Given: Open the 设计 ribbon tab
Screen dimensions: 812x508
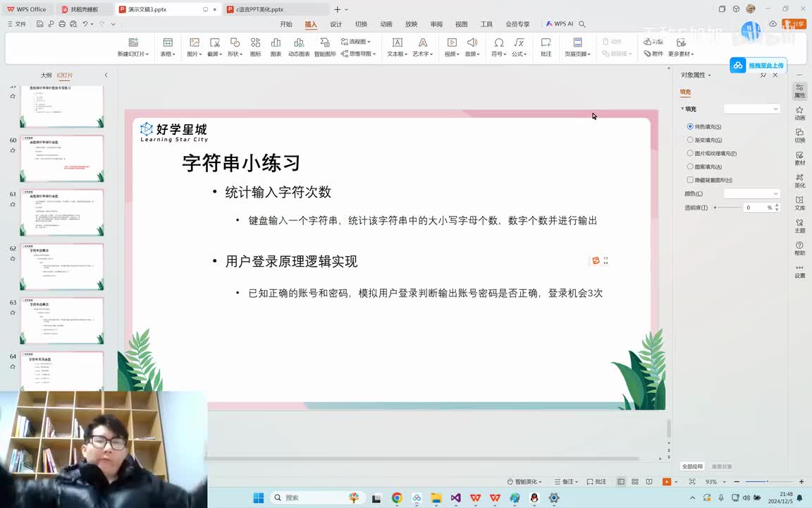Looking at the screenshot, I should pyautogui.click(x=336, y=24).
